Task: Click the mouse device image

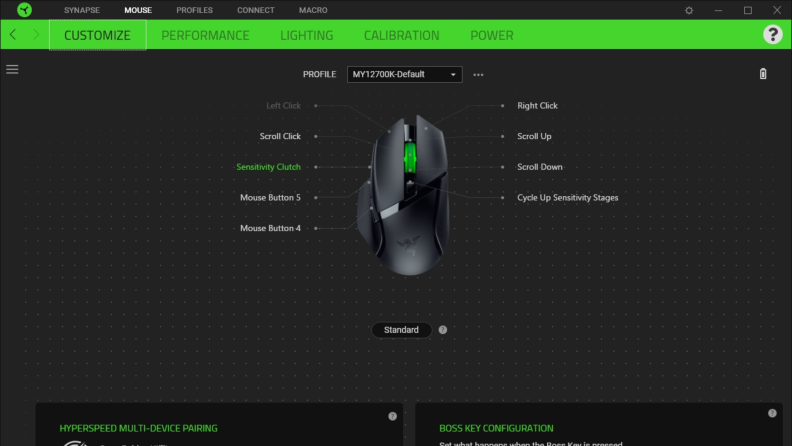Action: (404, 195)
